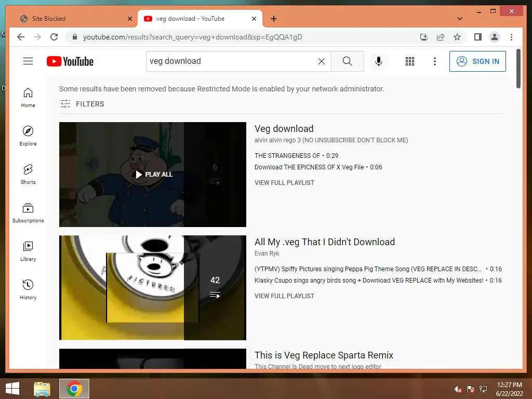
Task: Bookmark this page with the star
Action: pos(457,37)
